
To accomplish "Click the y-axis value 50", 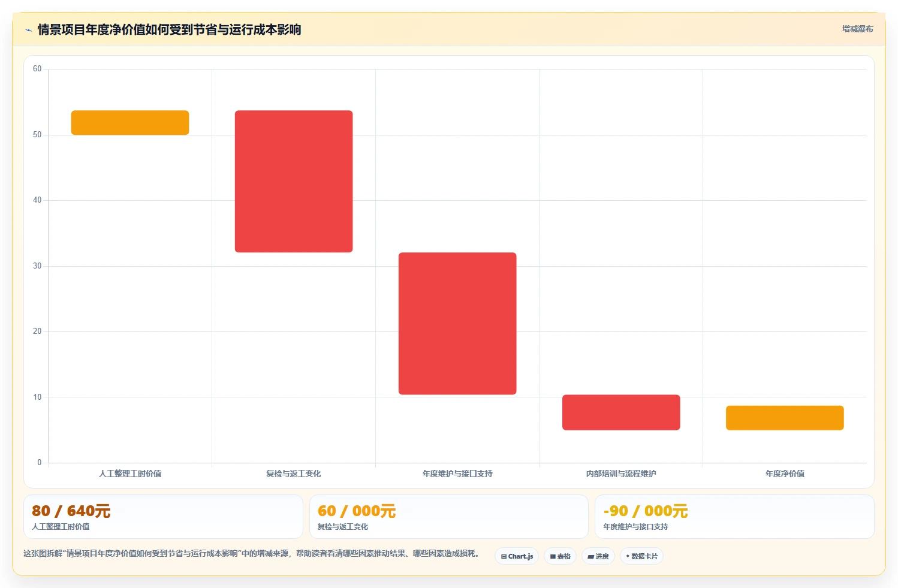I will pyautogui.click(x=37, y=135).
